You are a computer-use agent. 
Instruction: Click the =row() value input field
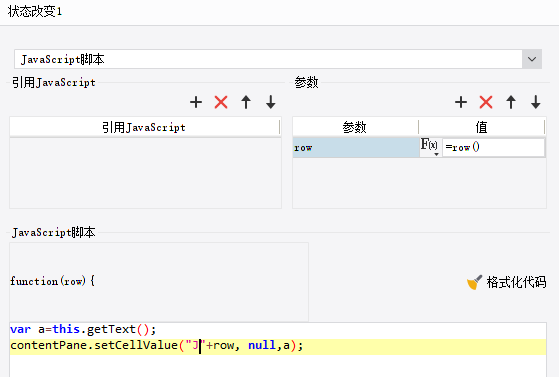click(x=494, y=147)
